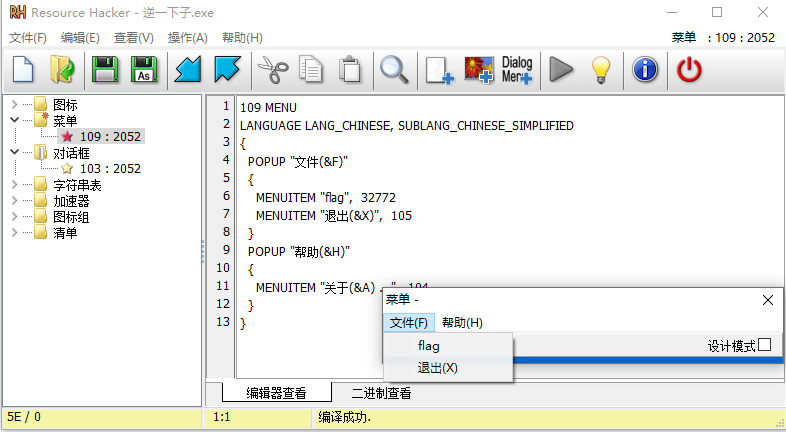Expand the 图标组 folder node
786x432 pixels.
point(15,217)
